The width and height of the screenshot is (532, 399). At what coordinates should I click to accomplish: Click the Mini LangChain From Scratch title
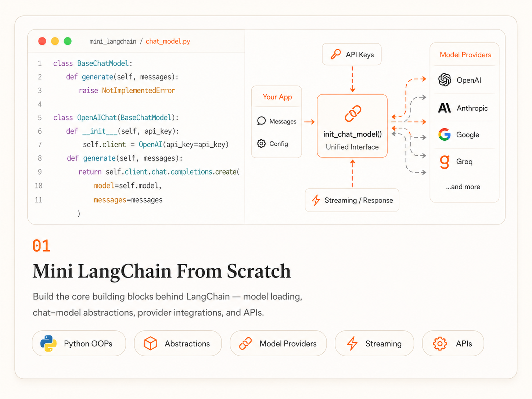[162, 271]
